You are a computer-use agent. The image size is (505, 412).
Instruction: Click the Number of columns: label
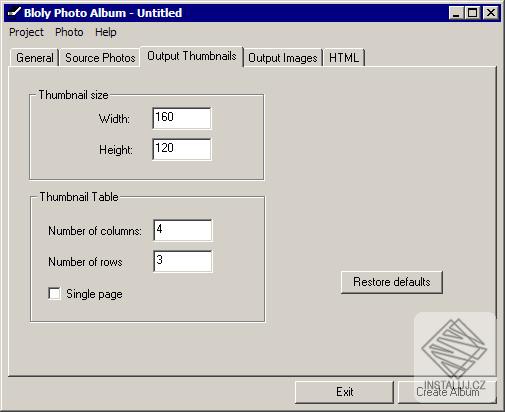[95, 231]
